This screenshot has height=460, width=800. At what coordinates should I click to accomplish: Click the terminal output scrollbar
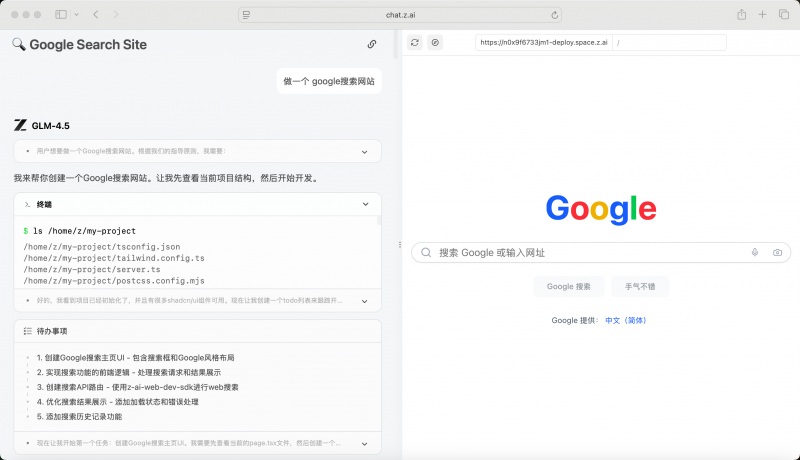[379, 221]
